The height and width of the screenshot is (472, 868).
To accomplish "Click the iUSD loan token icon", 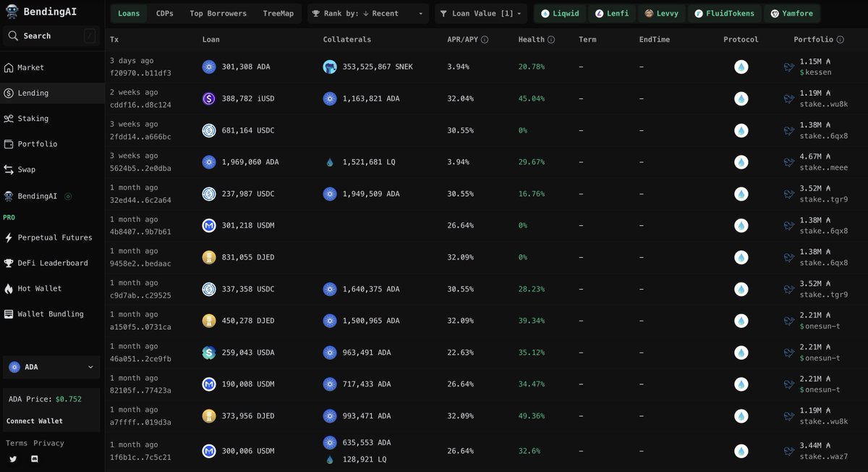I will [x=209, y=98].
